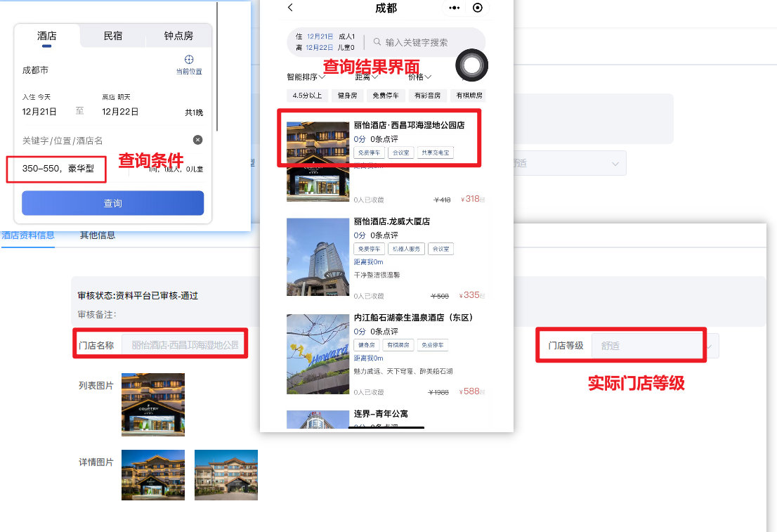The height and width of the screenshot is (532, 777).
Task: Click the ¥335 price of 龙威大厦店
Action: pos(470,295)
